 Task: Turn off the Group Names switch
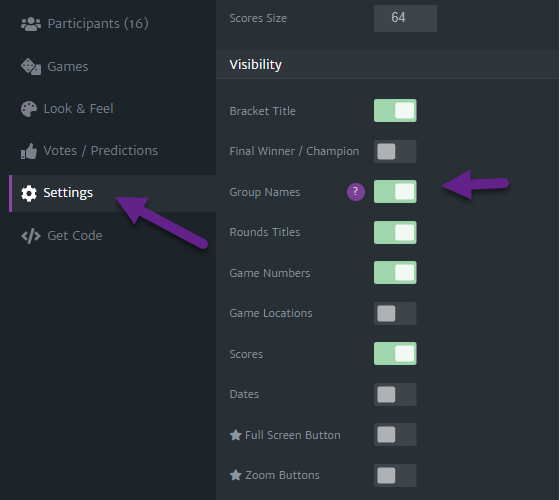click(395, 192)
